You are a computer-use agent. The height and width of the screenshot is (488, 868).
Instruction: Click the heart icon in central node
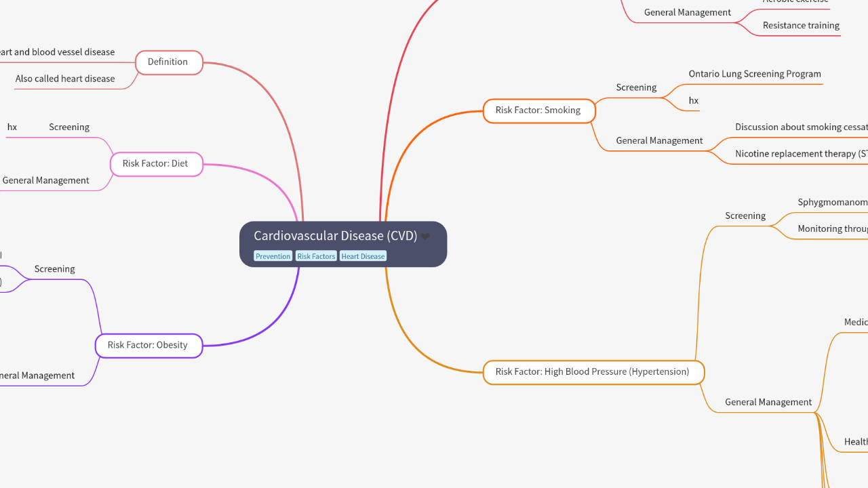point(425,237)
